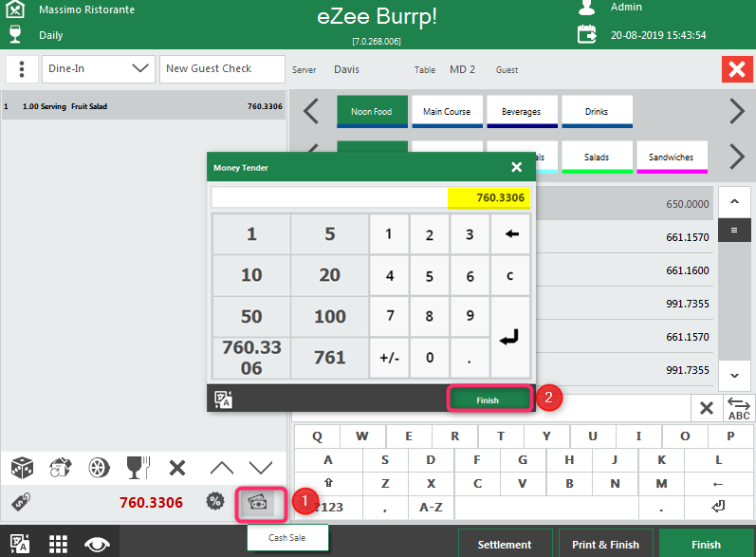
Task: Click the language icon in Money Tender dialog
Action: pos(223,399)
